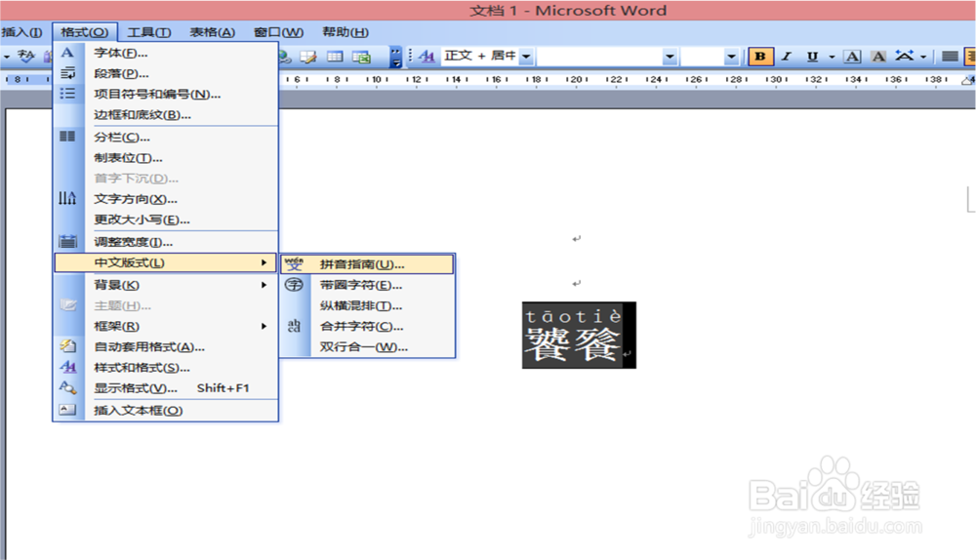Toggle Italic formatting button

click(787, 57)
